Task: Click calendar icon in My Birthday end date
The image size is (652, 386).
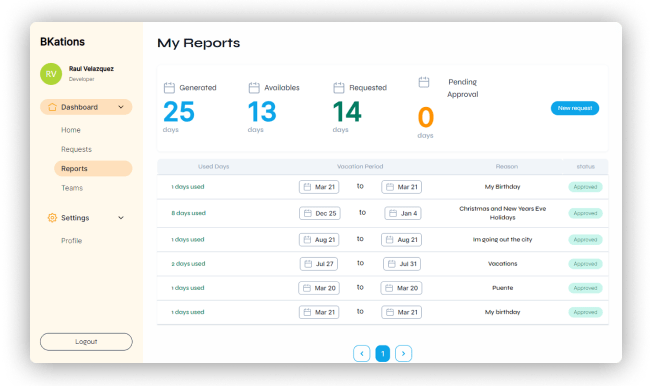Action: 390,187
